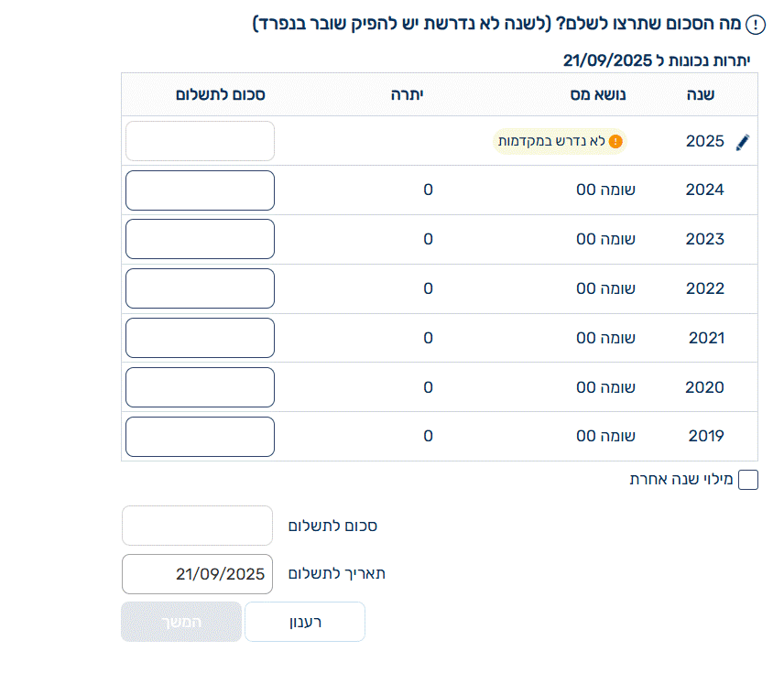Click into the 2022 payment amount box
784x673 pixels.
[x=200, y=288]
